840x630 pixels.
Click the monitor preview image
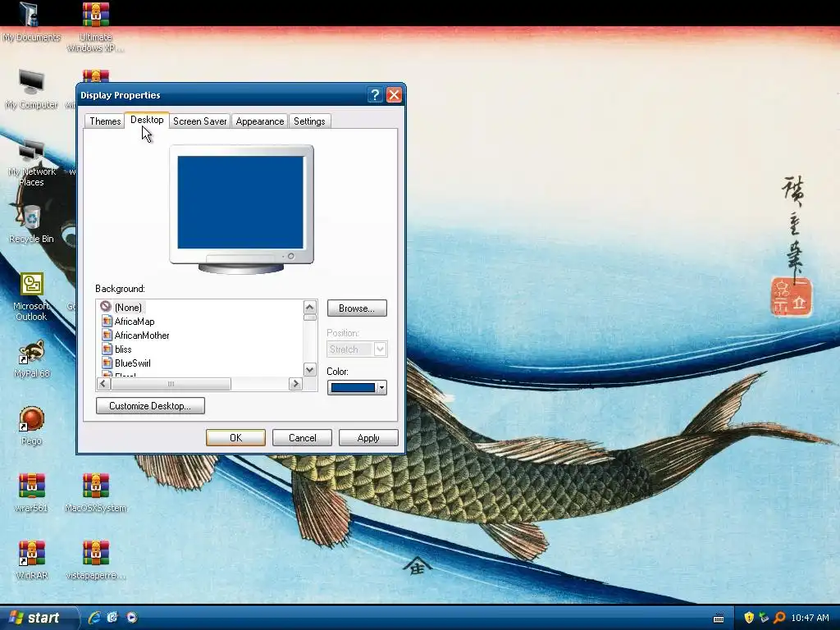click(241, 209)
